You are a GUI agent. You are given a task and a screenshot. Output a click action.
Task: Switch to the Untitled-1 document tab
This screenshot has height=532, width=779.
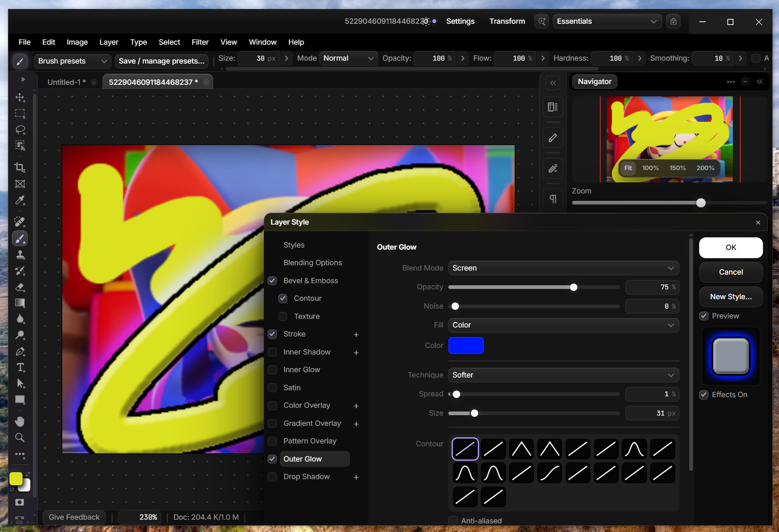click(x=67, y=82)
